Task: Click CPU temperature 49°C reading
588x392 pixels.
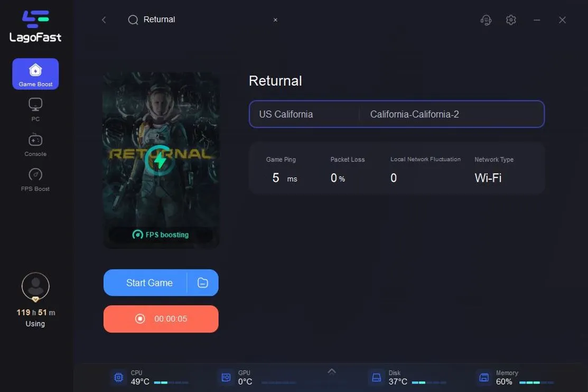Action: [x=140, y=382]
